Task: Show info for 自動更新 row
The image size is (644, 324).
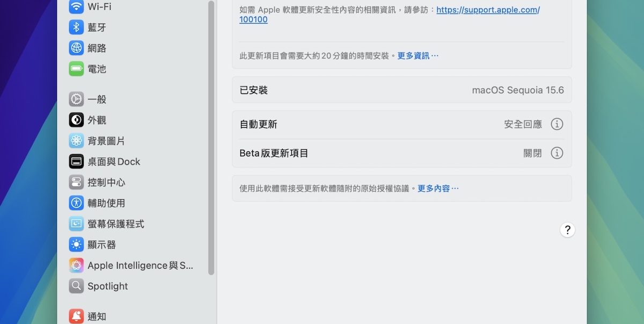Action: (557, 124)
